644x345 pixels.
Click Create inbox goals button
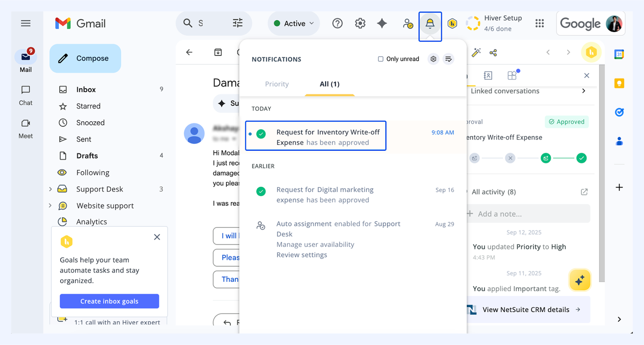pos(109,301)
